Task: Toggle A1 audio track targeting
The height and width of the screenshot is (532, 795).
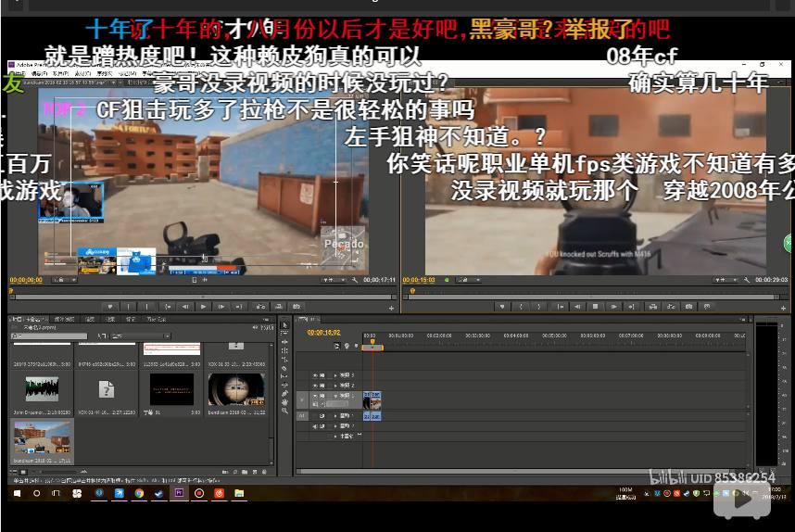Action: pos(302,416)
